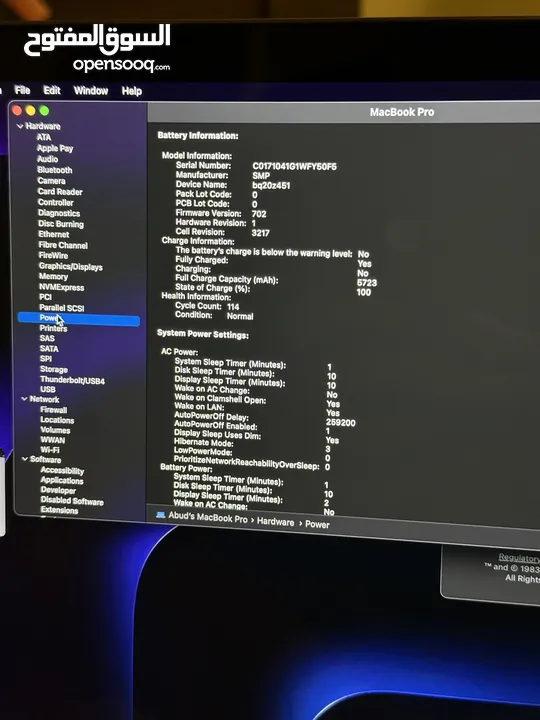
Task: Select Bluetooth in the sidebar
Action: coord(55,170)
